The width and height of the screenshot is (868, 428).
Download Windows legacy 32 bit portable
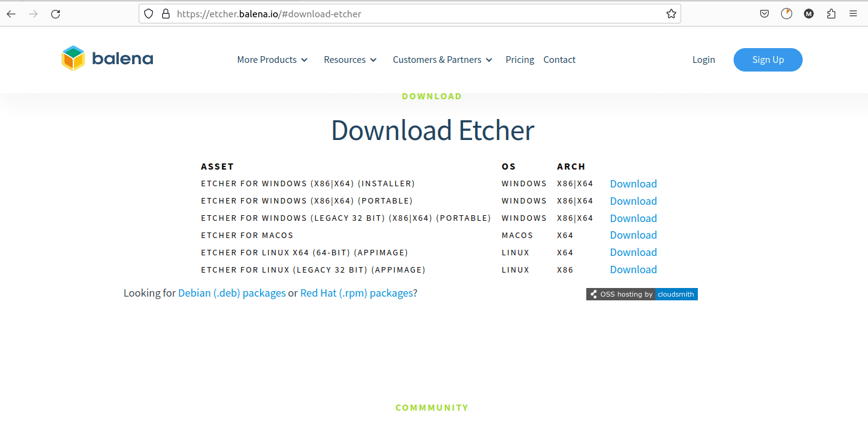click(633, 218)
